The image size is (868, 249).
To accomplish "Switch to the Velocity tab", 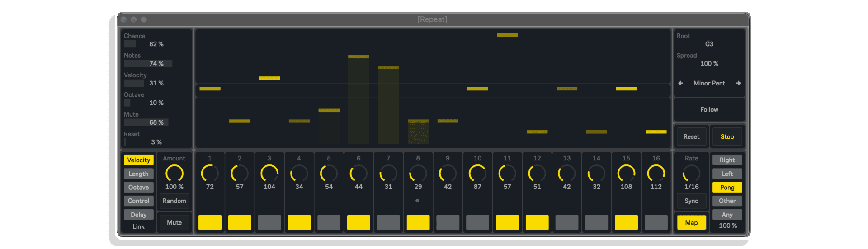I will pyautogui.click(x=138, y=160).
